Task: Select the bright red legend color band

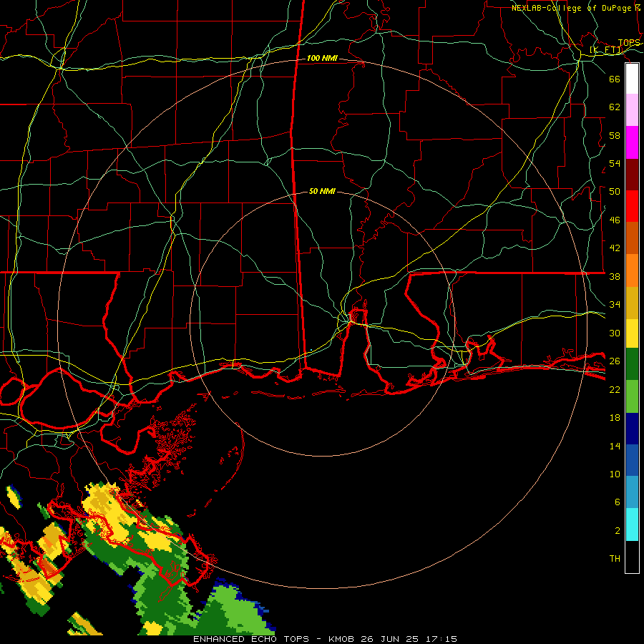Action: point(632,206)
